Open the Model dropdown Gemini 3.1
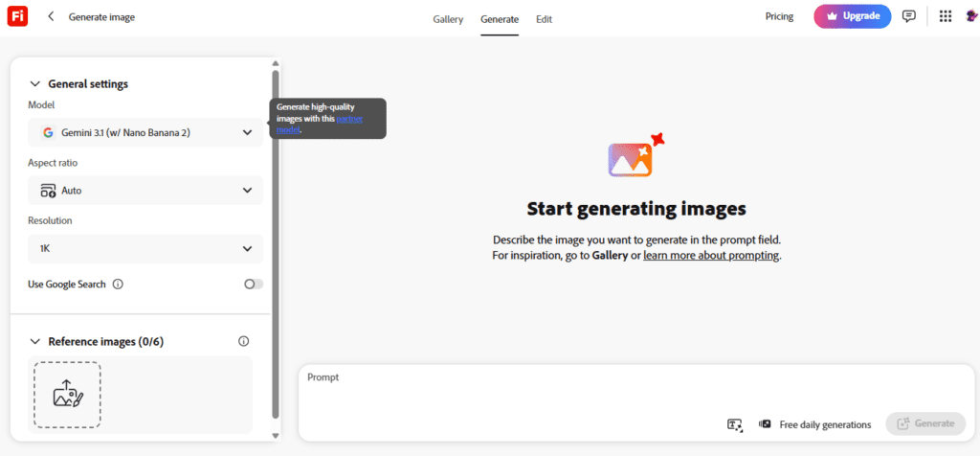The image size is (980, 456). (145, 132)
